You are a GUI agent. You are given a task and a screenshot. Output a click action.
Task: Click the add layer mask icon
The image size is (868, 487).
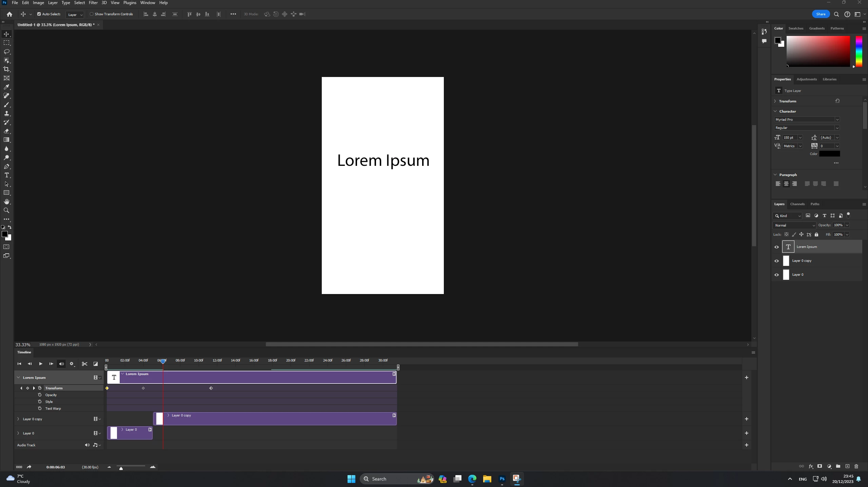pos(820,466)
